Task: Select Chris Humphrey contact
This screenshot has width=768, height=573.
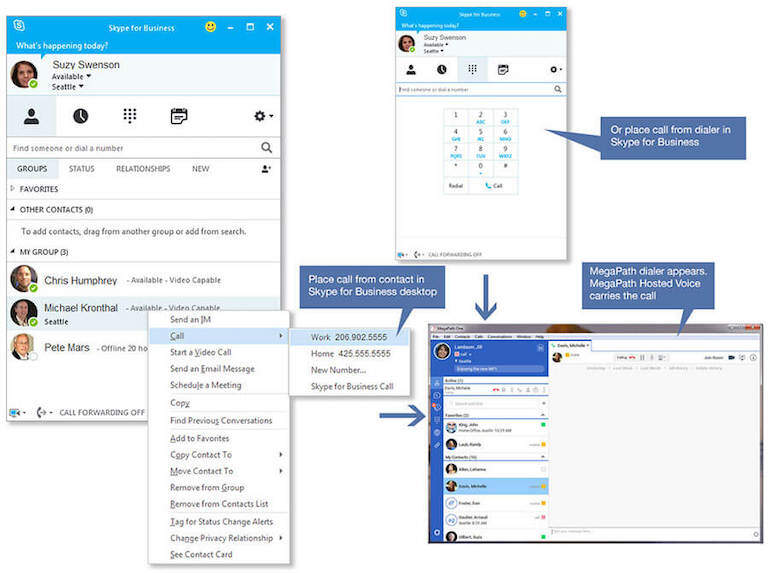Action: click(x=144, y=279)
